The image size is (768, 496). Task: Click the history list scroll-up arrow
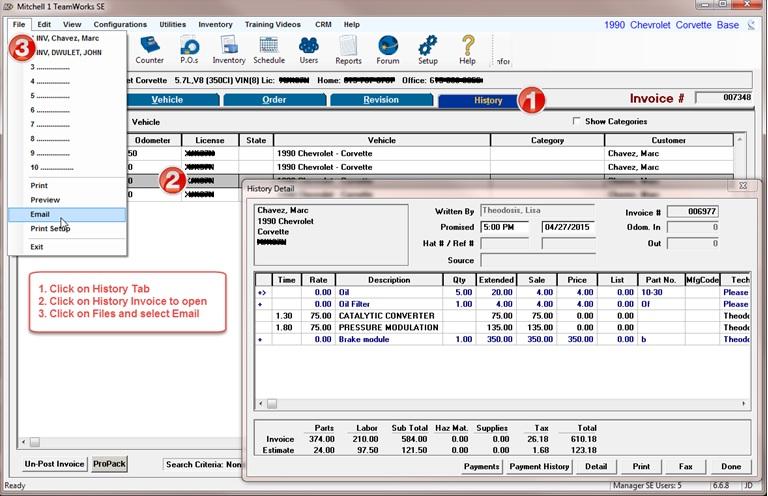coord(740,140)
